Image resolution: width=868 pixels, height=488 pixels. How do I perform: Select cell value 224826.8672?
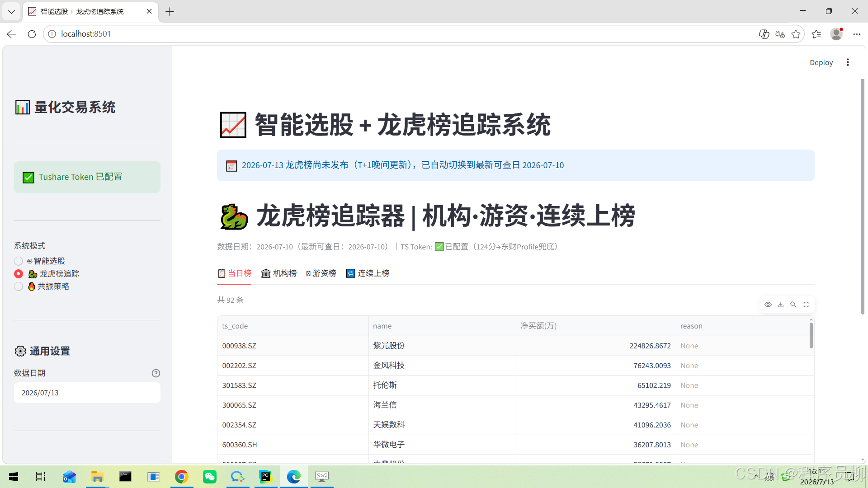tap(596, 346)
